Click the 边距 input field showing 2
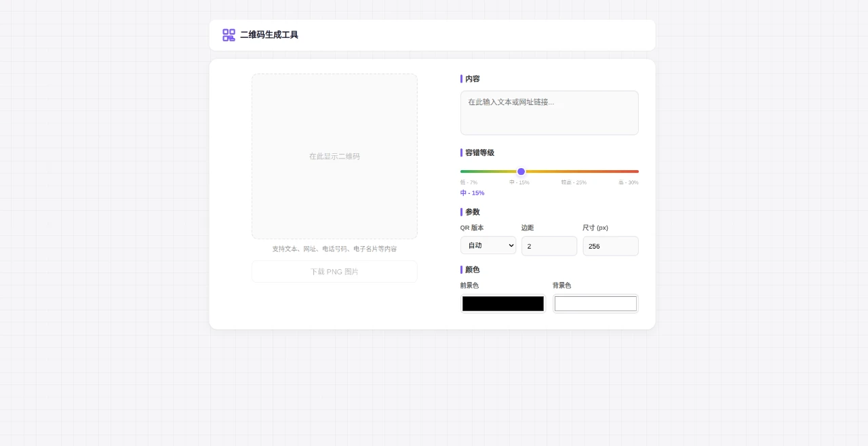868x446 pixels. click(x=549, y=246)
